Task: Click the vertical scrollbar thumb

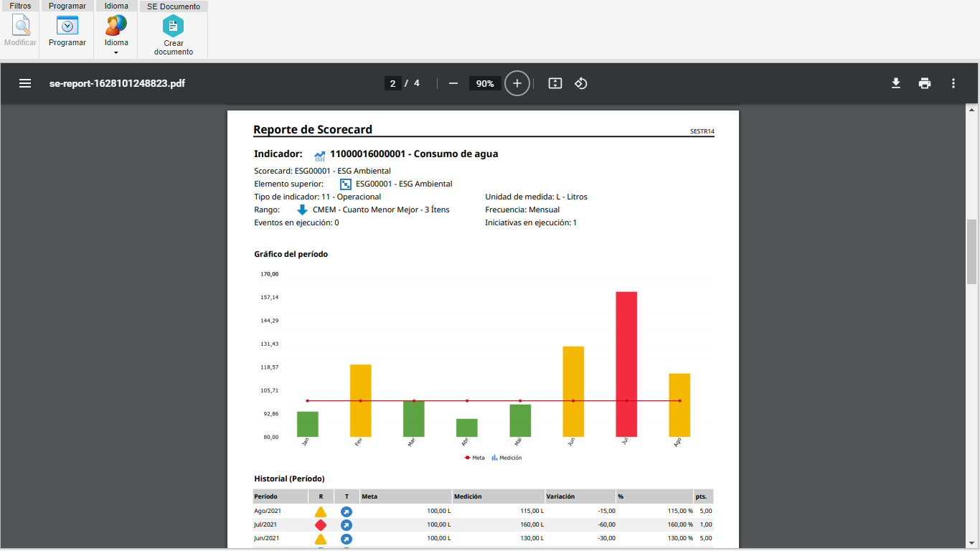Action: click(x=972, y=251)
